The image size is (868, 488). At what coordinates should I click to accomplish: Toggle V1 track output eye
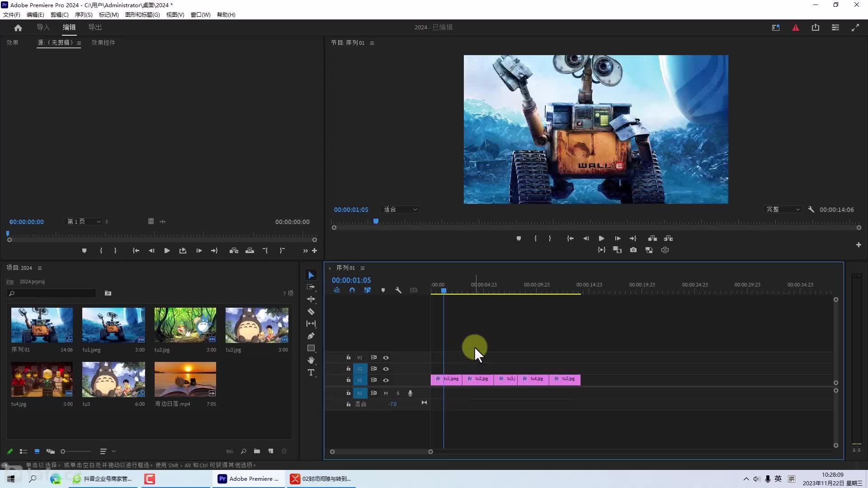[386, 380]
